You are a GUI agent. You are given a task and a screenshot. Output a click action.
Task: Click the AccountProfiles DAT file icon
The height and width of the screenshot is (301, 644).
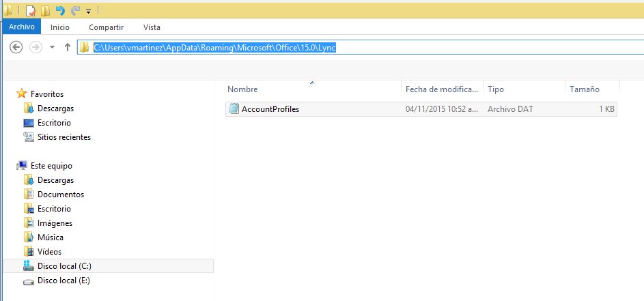coord(234,109)
